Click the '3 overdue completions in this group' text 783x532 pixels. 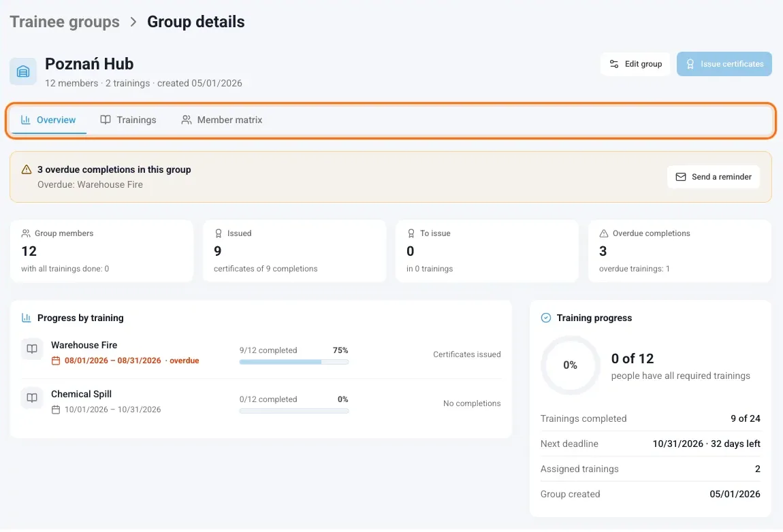pos(114,169)
